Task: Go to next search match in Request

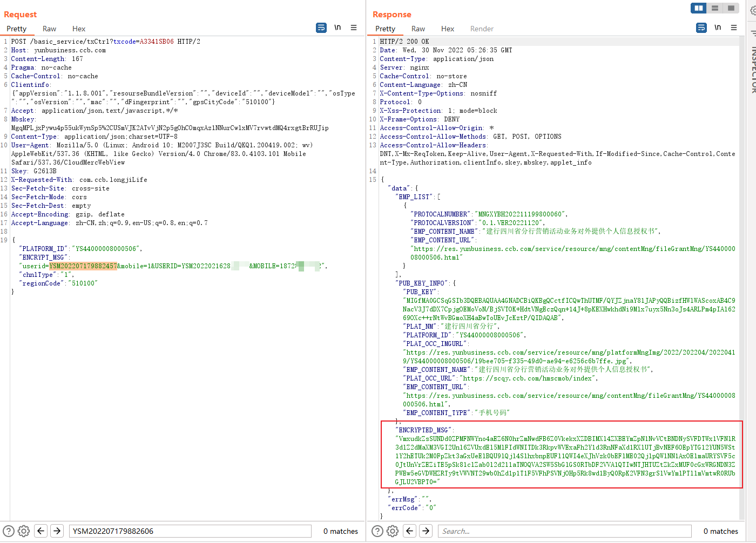Action: [x=57, y=531]
